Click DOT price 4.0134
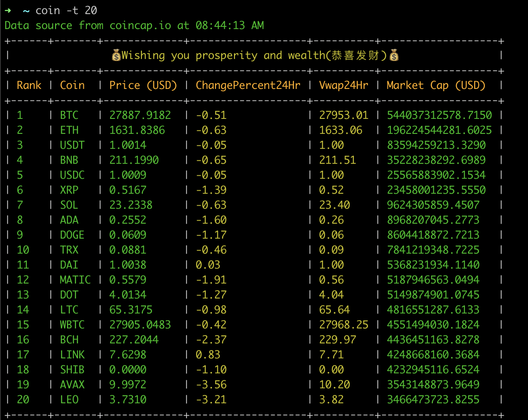Viewport: 528px width, 420px height. pyautogui.click(x=128, y=295)
